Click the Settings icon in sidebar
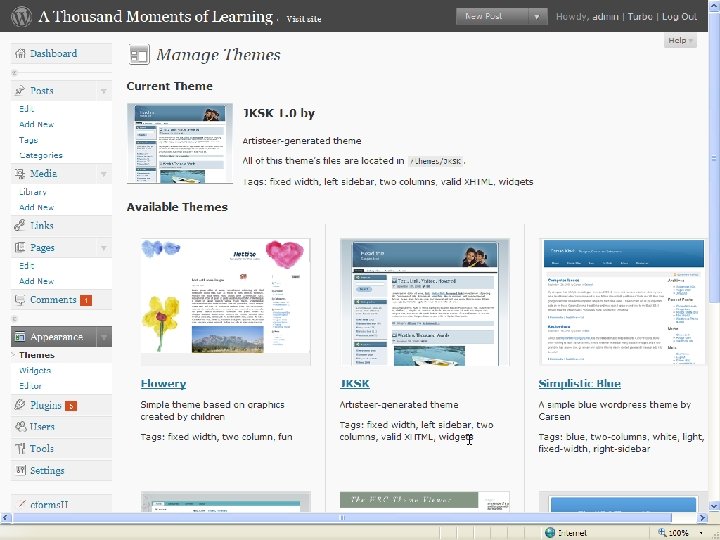 click(x=20, y=470)
